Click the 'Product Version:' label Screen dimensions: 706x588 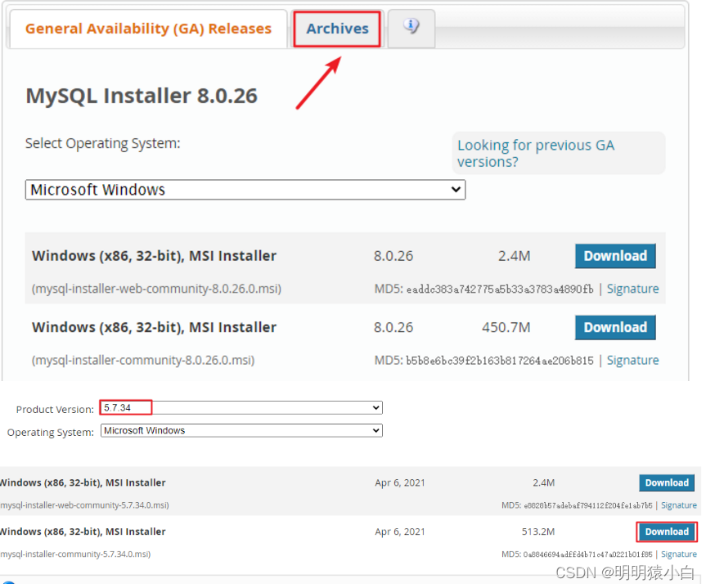(55, 410)
